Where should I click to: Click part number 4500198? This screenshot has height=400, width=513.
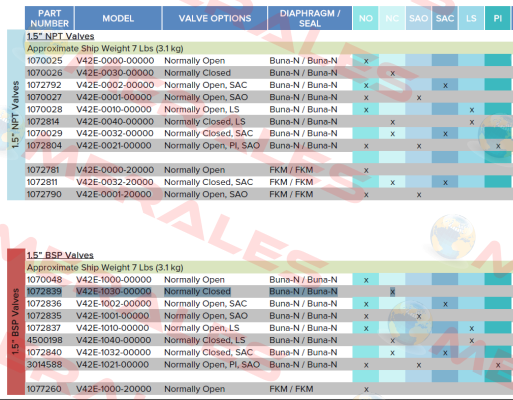[x=44, y=340]
